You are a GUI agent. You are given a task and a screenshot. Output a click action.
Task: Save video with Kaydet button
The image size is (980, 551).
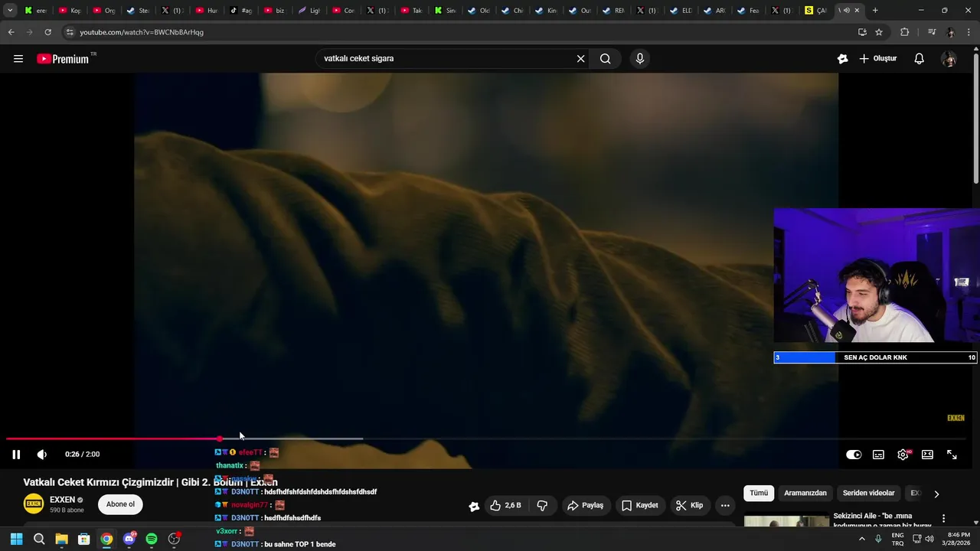tap(639, 505)
